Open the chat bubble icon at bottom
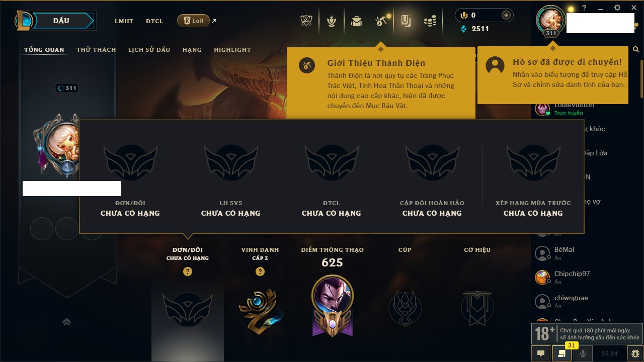This screenshot has height=362, width=644. click(541, 353)
